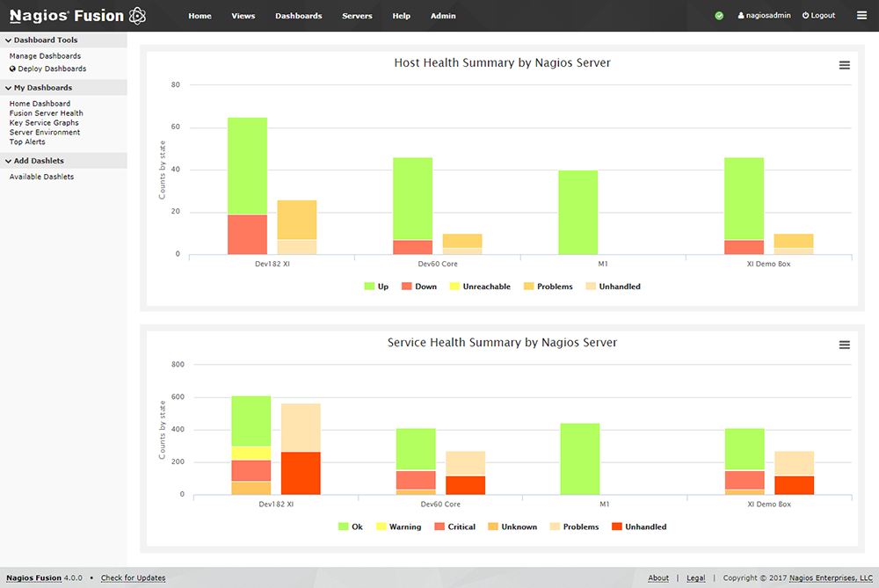The height and width of the screenshot is (588, 879).
Task: Open the Fusion Server Health dashboard
Action: (x=46, y=113)
